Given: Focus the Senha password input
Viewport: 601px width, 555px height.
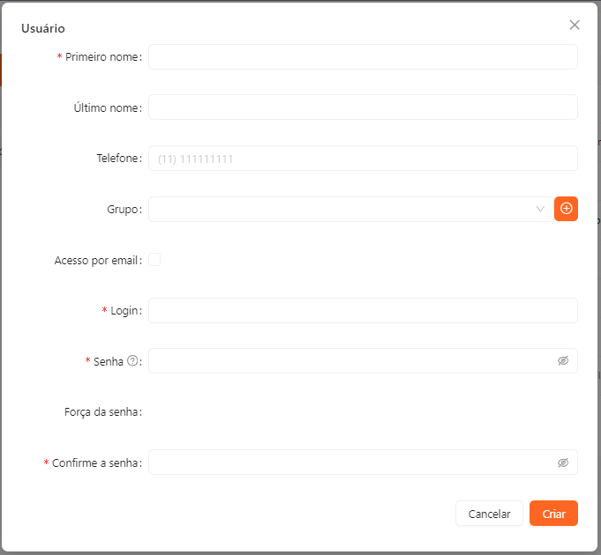Looking at the screenshot, I should point(350,361).
